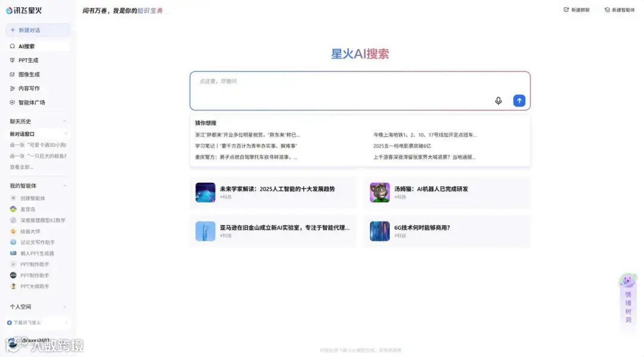Select suggestion 上千游客深夜滞留张家界
This screenshot has width=644, height=357.
click(x=425, y=157)
